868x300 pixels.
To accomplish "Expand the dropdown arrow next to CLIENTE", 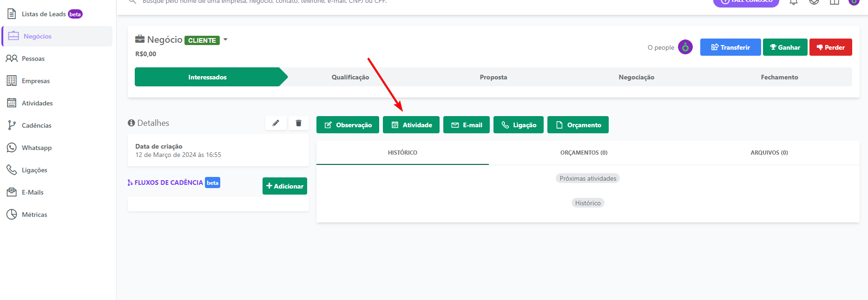I will (x=225, y=39).
